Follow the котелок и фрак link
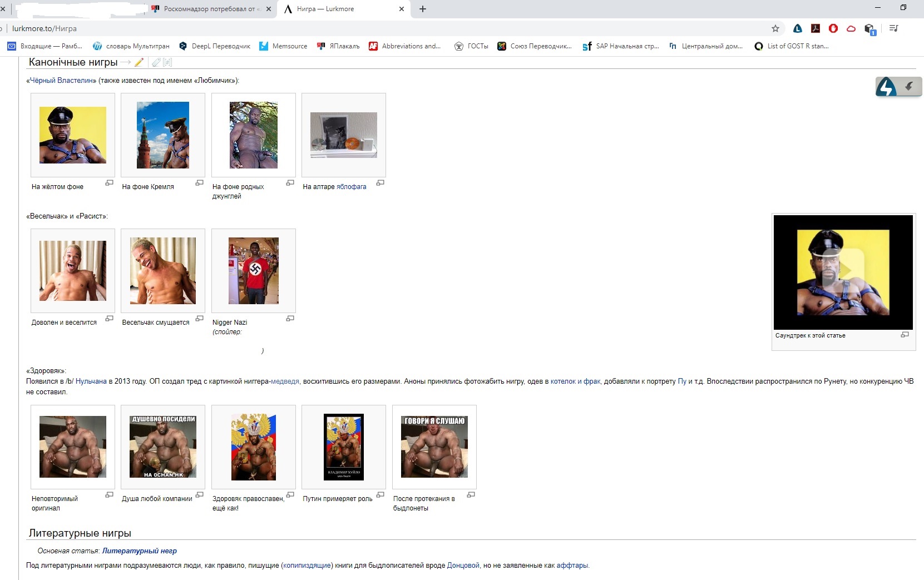The height and width of the screenshot is (580, 924). (x=576, y=381)
